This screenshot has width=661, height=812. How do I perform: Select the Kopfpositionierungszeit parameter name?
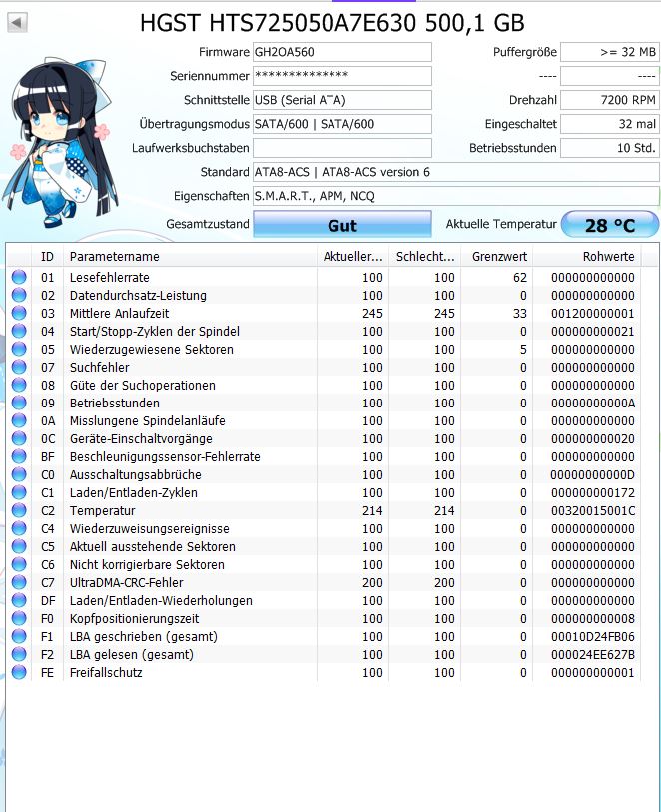coord(135,619)
